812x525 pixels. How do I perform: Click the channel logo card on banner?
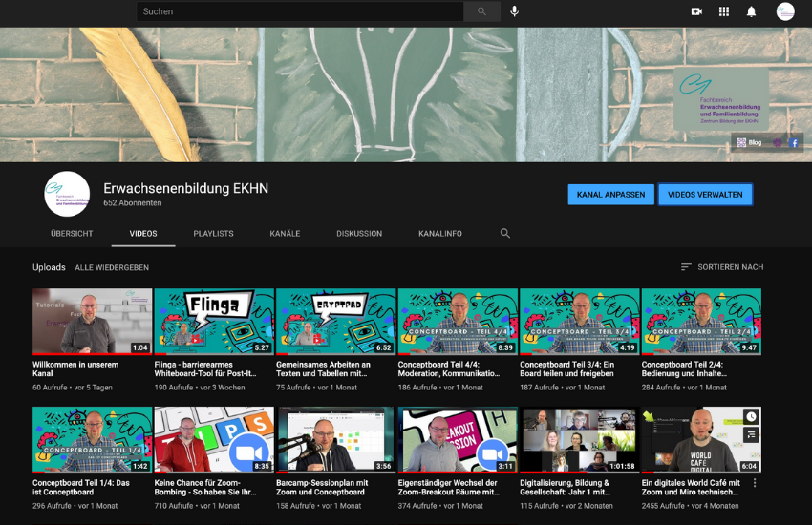(721, 99)
